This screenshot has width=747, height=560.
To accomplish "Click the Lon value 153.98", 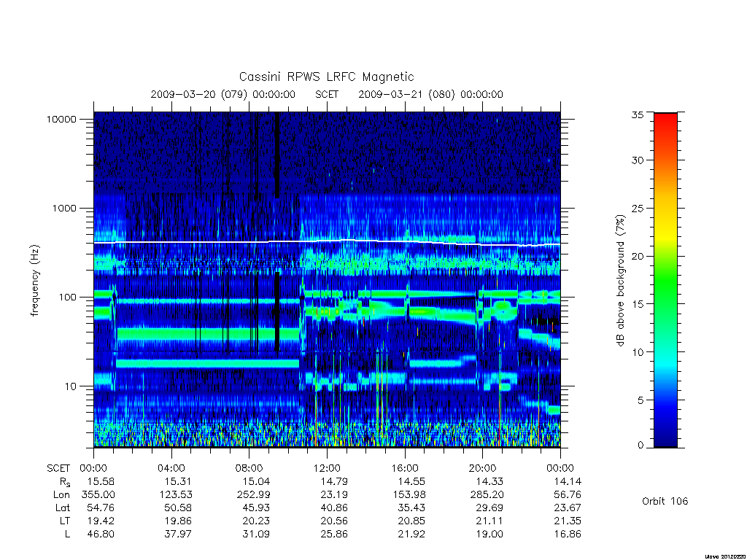I will point(409,495).
